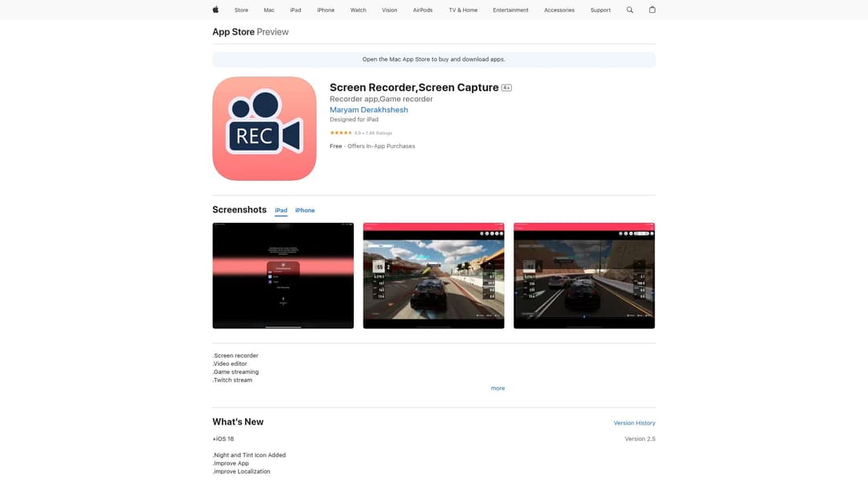Screen dimensions: 868x489
Task: Open the Watch menu item
Action: click(x=358, y=10)
